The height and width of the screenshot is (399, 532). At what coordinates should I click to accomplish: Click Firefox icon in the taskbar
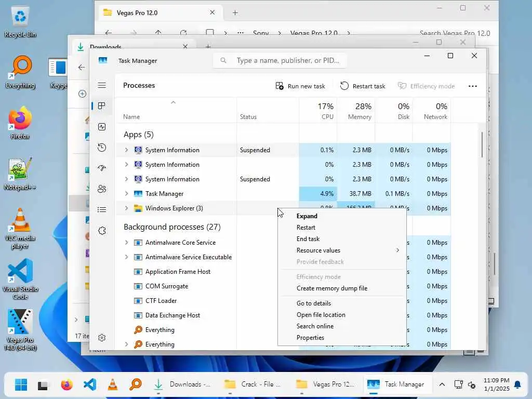pos(67,384)
